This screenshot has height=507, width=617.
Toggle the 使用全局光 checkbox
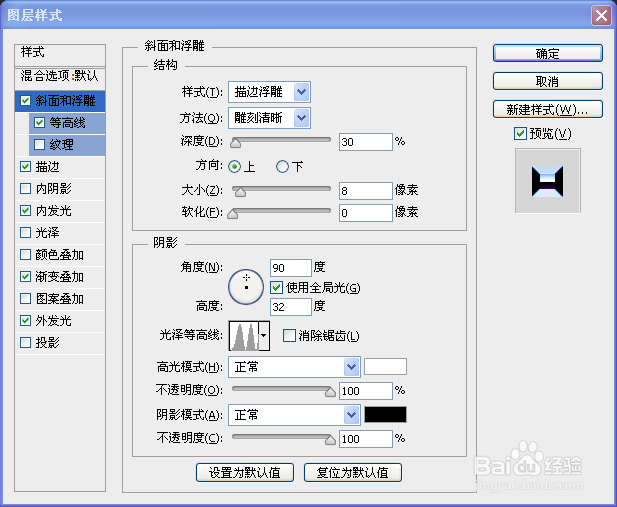[276, 288]
